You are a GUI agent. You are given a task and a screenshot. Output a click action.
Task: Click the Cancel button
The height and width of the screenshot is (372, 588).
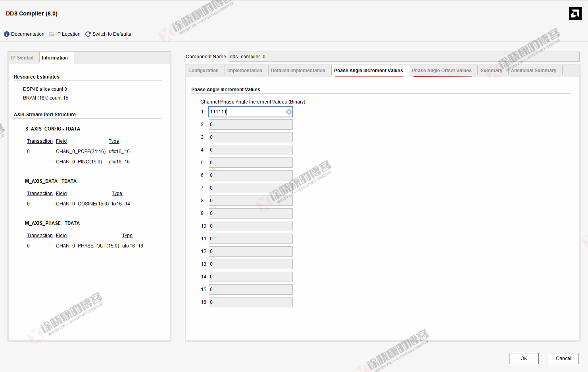[x=563, y=359]
